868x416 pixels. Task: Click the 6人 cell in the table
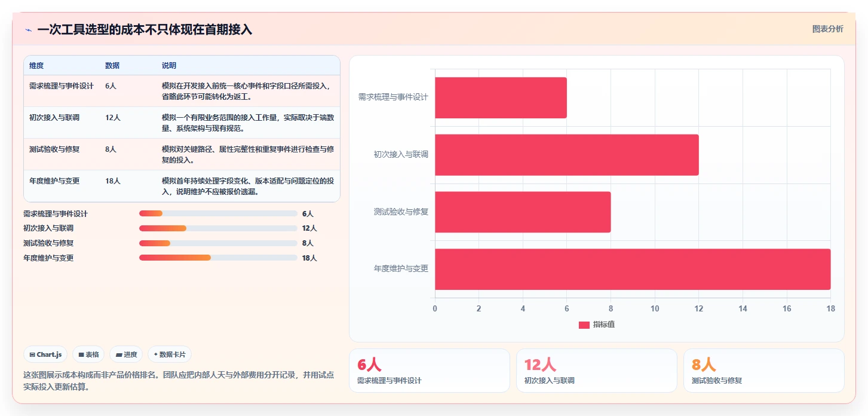click(111, 86)
